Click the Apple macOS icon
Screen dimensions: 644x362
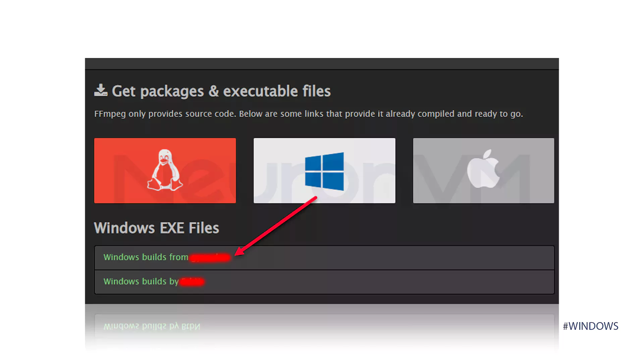tap(483, 170)
